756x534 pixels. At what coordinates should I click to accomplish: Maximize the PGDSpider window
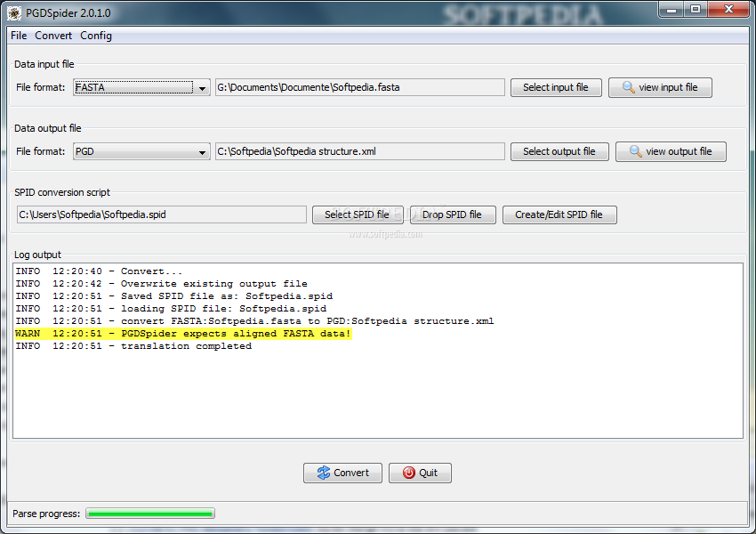click(x=696, y=9)
